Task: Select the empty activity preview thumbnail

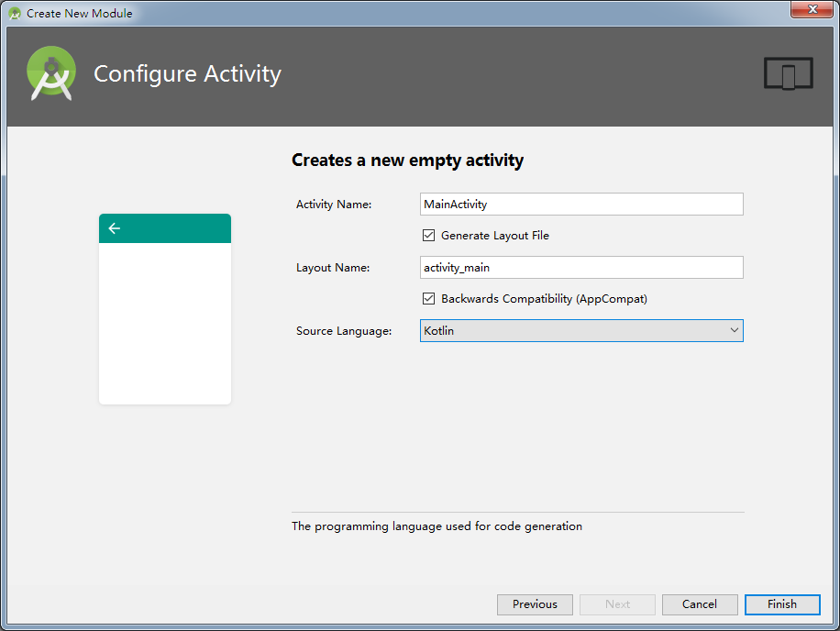Action: coord(165,321)
